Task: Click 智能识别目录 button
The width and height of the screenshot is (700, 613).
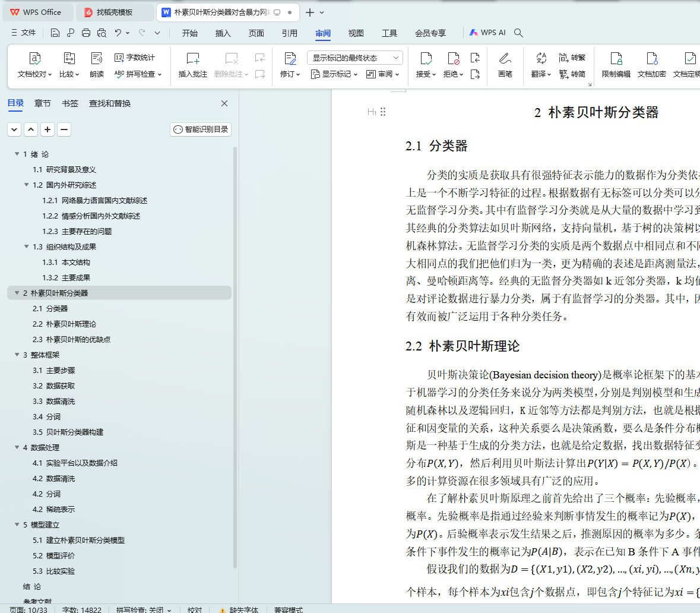Action: pyautogui.click(x=201, y=129)
